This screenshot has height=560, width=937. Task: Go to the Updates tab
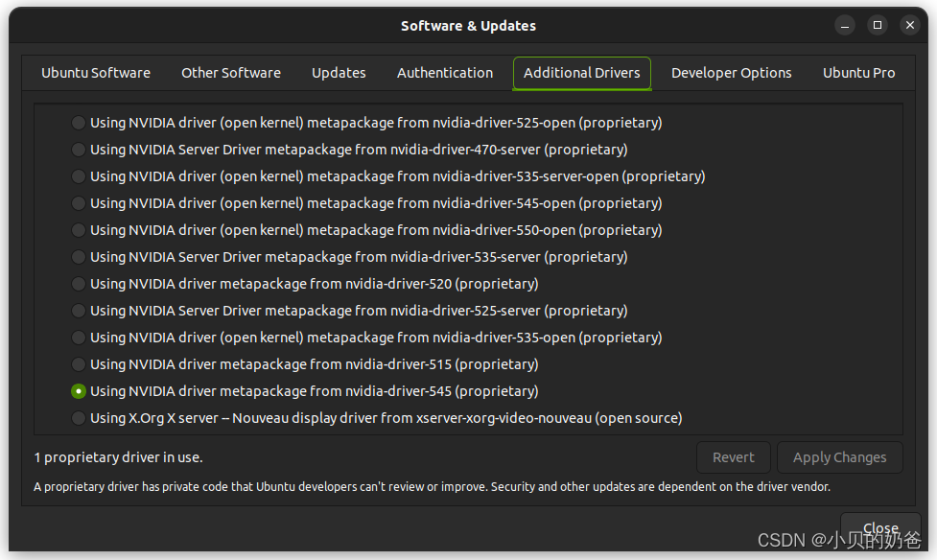[339, 73]
